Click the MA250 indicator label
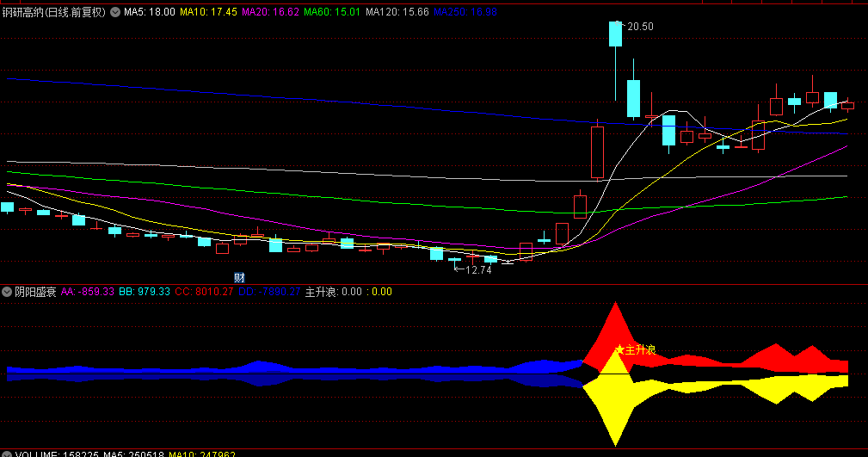Viewport: 868px width, 457px height. [x=465, y=12]
